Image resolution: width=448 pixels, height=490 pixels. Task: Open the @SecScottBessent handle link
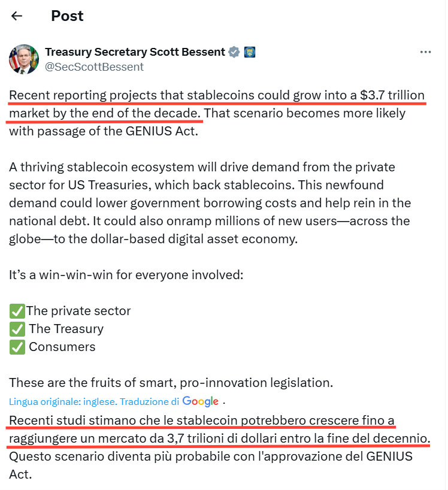pos(95,67)
